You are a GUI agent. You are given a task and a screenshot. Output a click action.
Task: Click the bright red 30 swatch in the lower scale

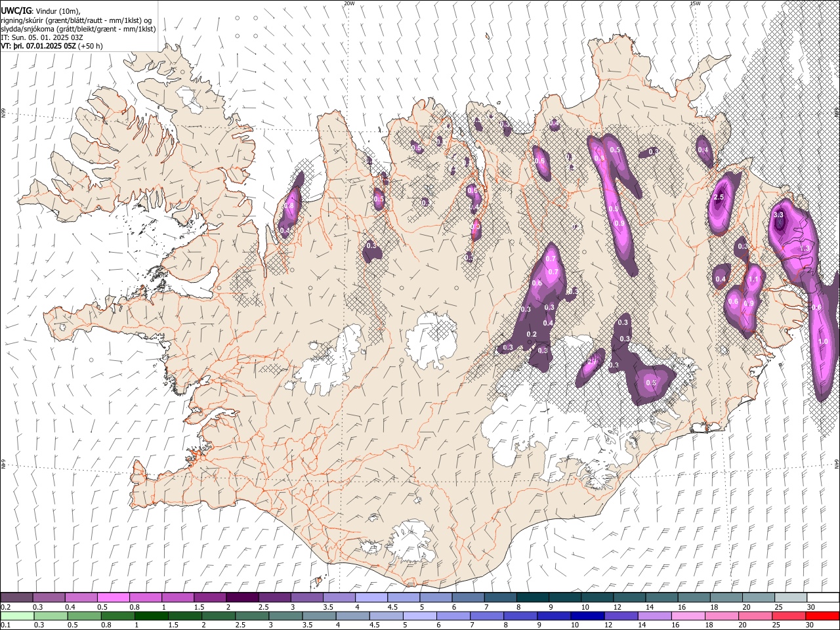click(822, 616)
